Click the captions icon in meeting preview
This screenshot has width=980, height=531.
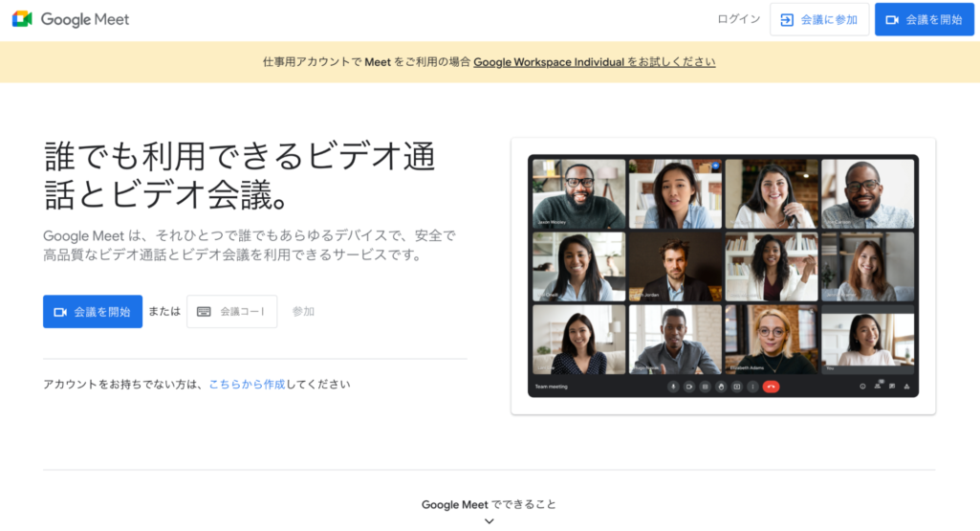[705, 387]
